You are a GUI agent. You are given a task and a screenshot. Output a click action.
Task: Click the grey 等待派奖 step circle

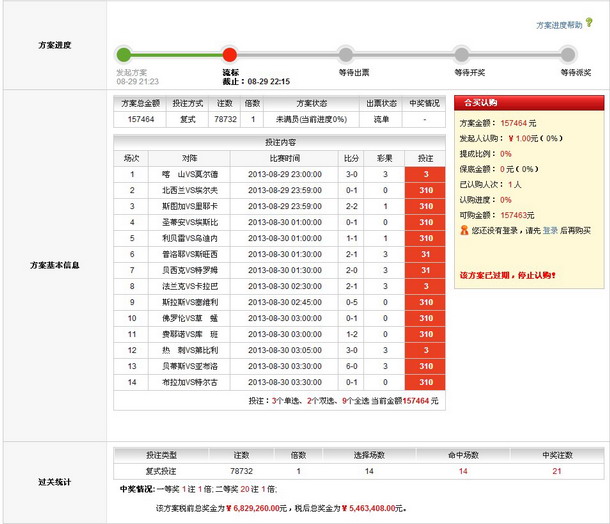[x=575, y=55]
